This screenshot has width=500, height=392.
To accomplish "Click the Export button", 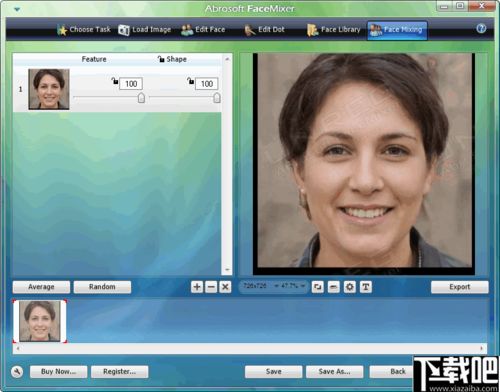I will pos(460,287).
